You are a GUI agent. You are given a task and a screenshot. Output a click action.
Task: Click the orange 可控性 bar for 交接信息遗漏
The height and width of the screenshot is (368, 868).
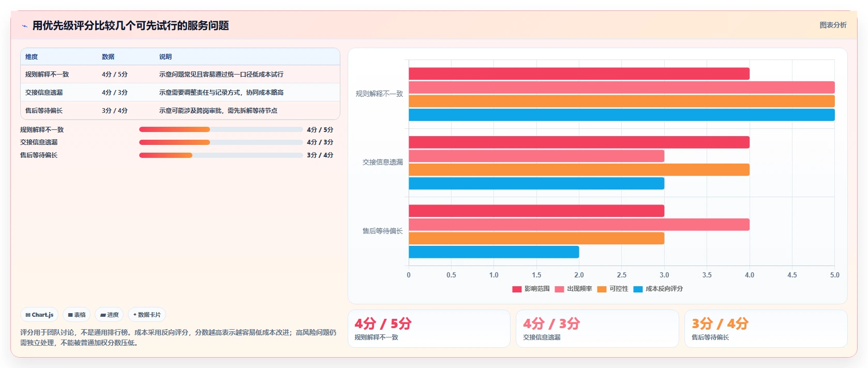579,170
